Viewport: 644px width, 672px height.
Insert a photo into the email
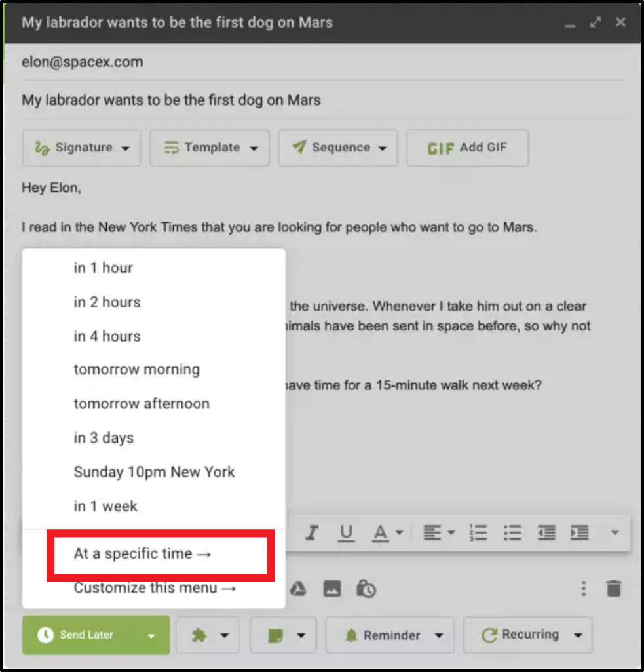[x=332, y=589]
